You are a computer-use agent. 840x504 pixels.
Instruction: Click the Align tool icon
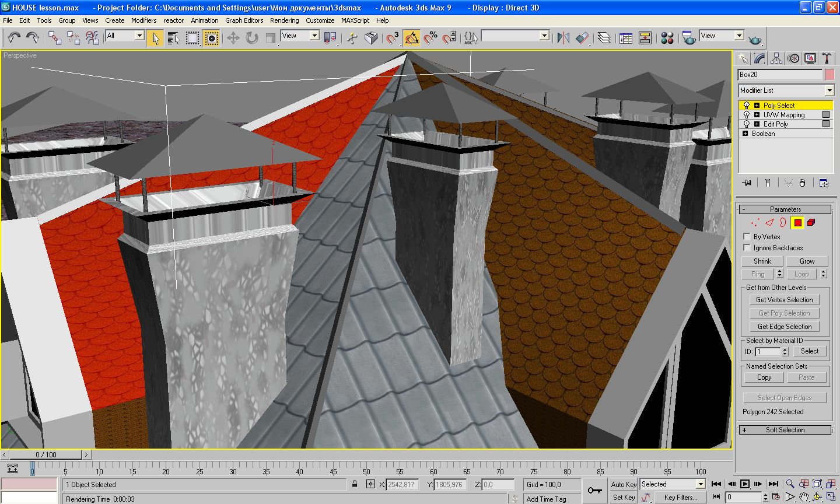click(x=582, y=38)
